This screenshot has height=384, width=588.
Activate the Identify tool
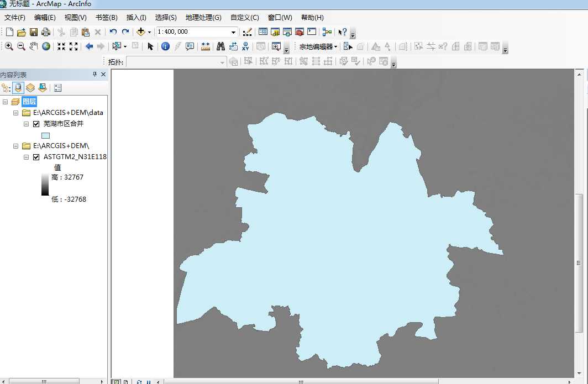(x=165, y=46)
